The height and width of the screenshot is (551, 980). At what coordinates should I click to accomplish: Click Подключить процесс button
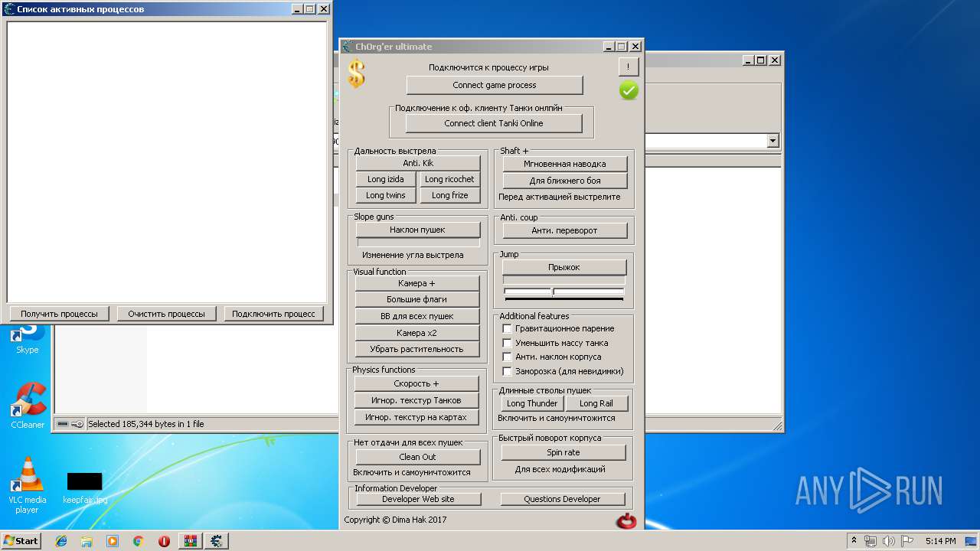point(273,314)
